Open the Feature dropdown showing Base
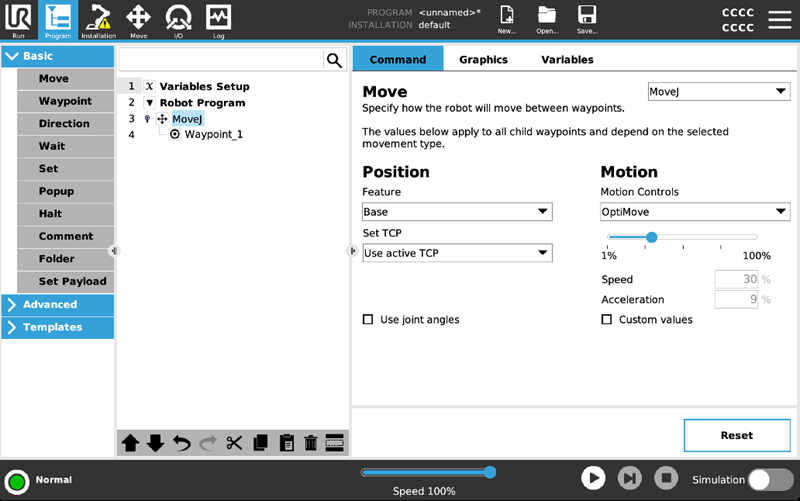Viewport: 800px width, 501px height. pyautogui.click(x=457, y=212)
